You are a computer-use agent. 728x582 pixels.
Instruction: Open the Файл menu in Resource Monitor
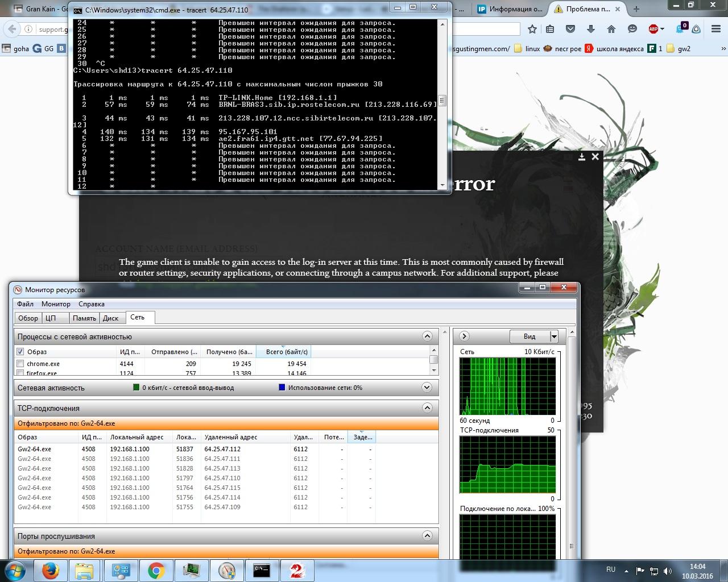point(25,304)
